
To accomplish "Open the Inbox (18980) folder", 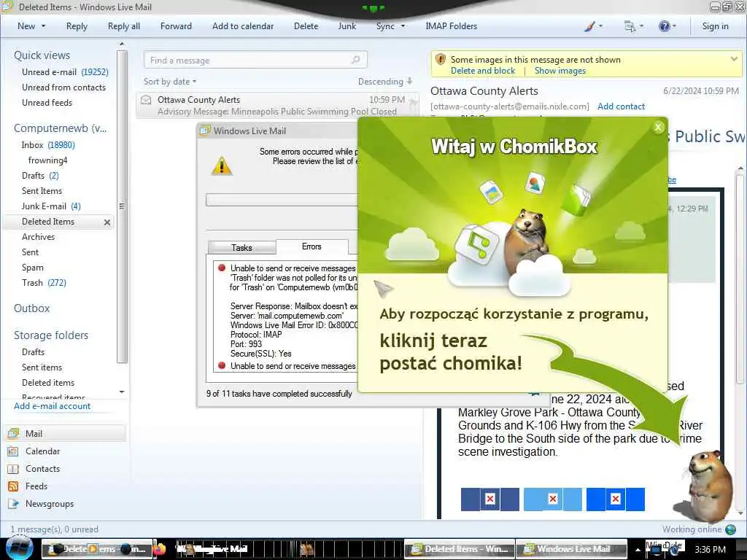I will tap(48, 145).
